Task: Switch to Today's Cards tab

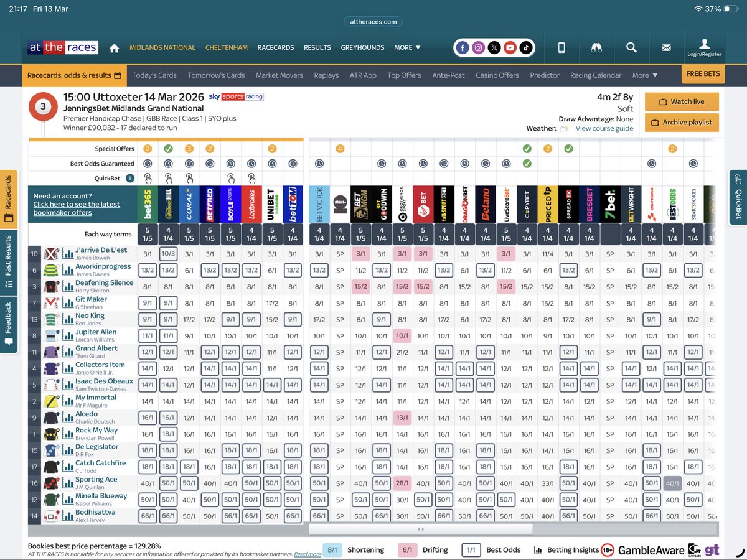Action: pyautogui.click(x=154, y=75)
